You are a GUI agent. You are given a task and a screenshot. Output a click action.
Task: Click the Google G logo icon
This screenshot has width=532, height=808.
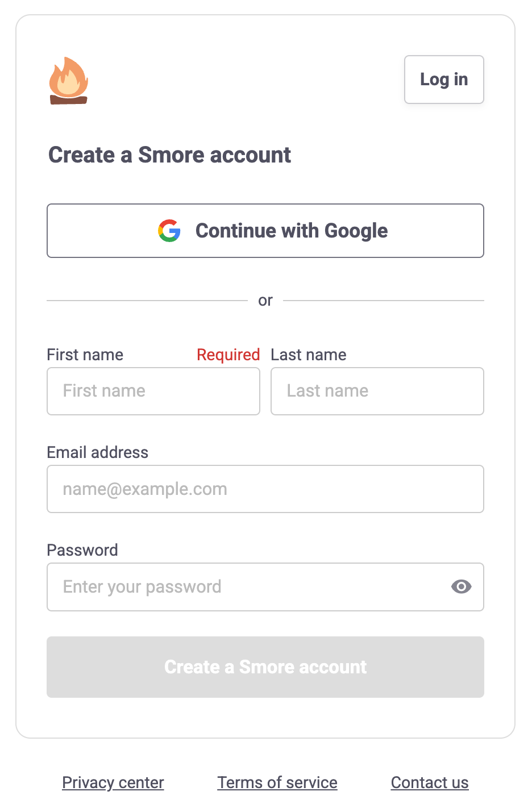[169, 231]
